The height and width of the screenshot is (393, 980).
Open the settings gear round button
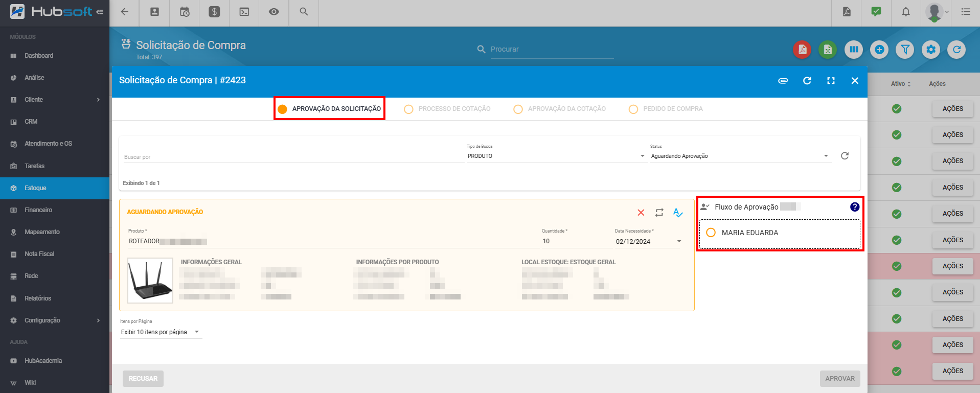coord(931,50)
